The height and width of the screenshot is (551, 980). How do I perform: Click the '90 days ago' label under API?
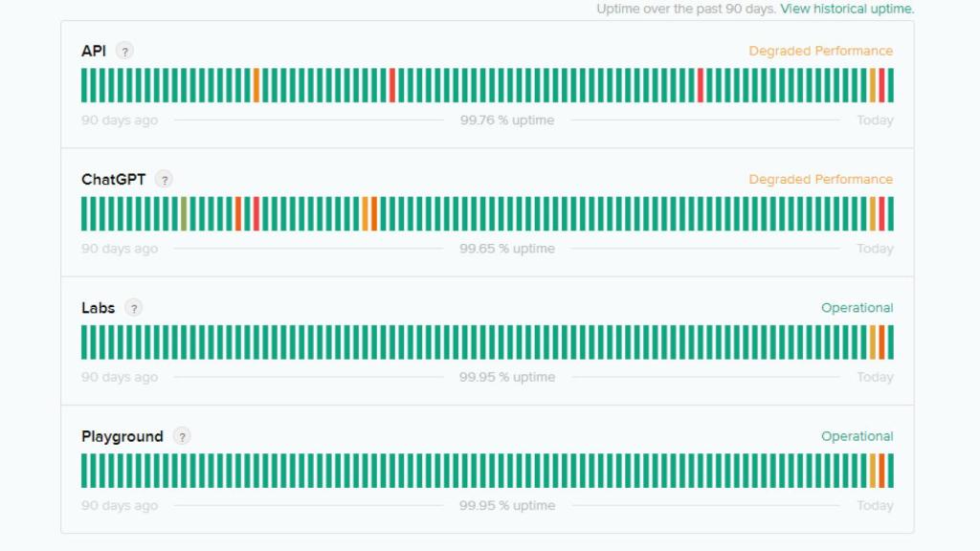click(x=120, y=120)
